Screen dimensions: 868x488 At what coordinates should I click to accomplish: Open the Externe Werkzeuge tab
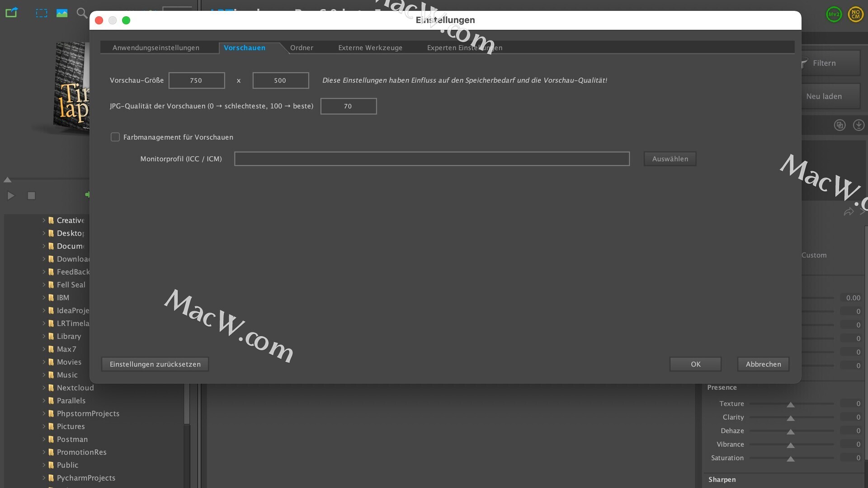coord(370,48)
